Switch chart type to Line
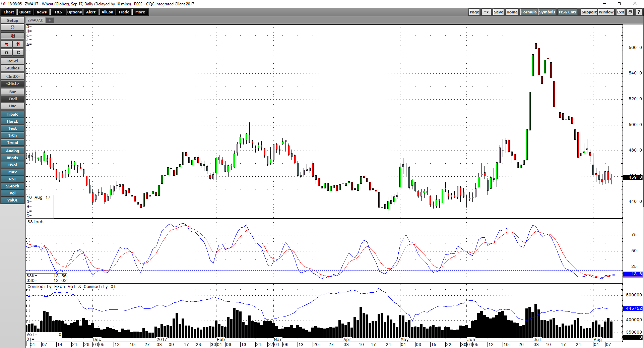The width and height of the screenshot is (644, 348). click(12, 106)
